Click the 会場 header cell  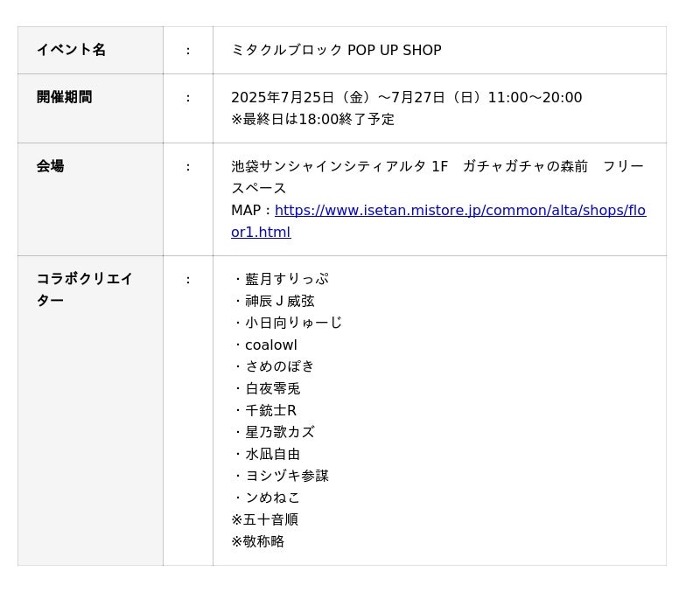[50, 166]
